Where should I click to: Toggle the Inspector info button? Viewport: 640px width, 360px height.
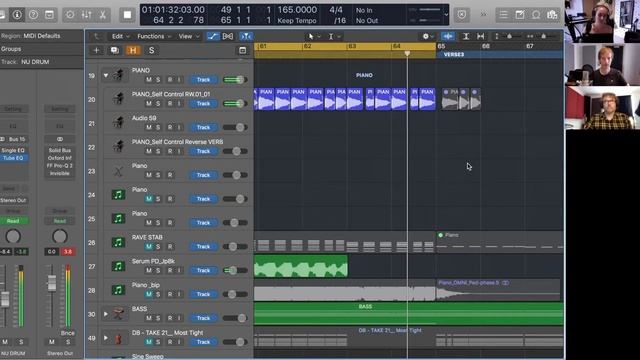17,15
